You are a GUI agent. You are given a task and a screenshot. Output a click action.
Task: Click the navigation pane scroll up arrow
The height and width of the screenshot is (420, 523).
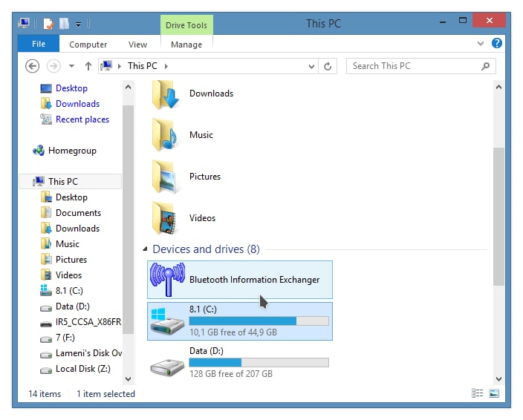[128, 88]
